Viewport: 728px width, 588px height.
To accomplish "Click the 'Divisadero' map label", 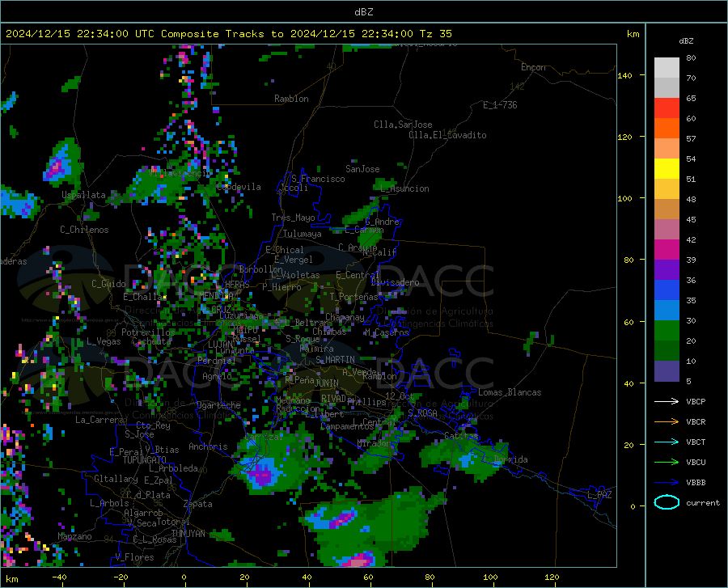I will 395,282.
